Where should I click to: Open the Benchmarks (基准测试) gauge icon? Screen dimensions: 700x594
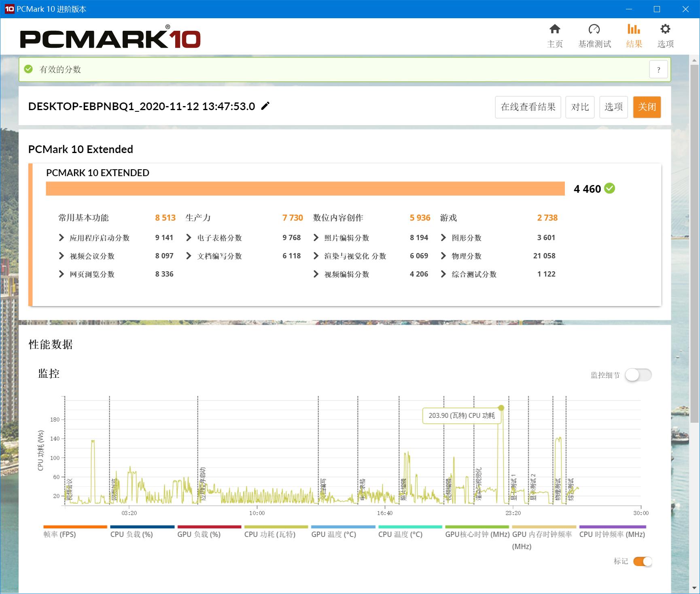click(x=594, y=29)
